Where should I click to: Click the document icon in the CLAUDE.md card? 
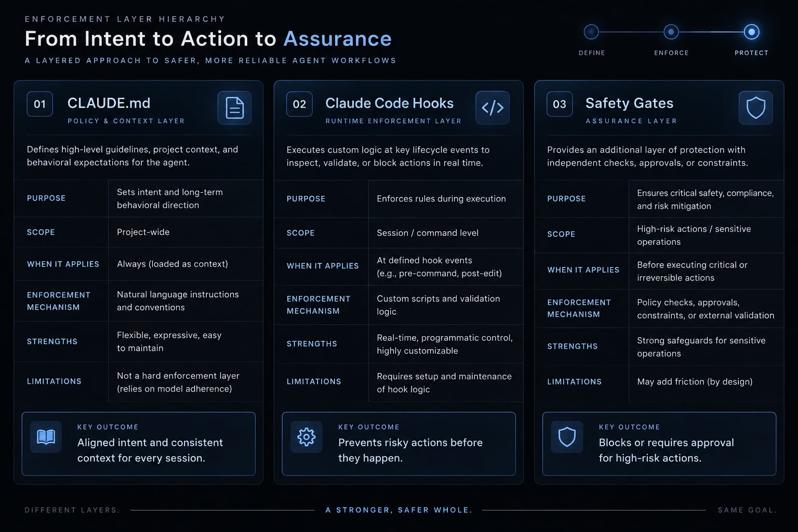pos(235,108)
